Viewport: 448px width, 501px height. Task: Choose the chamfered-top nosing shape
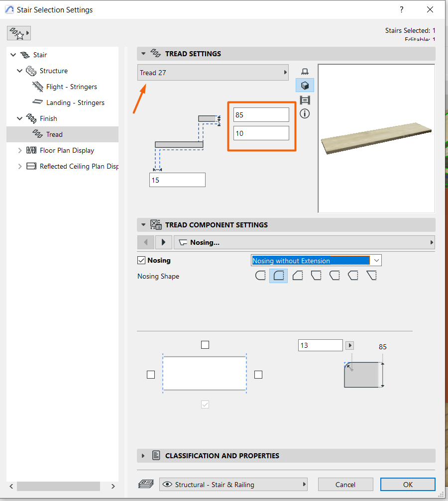[x=297, y=276]
